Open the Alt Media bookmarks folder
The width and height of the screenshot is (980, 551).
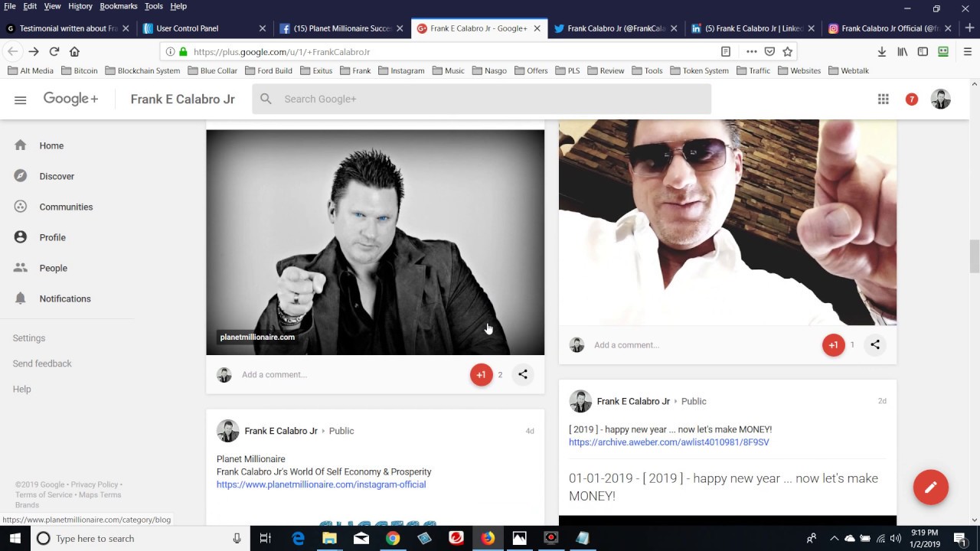point(31,70)
